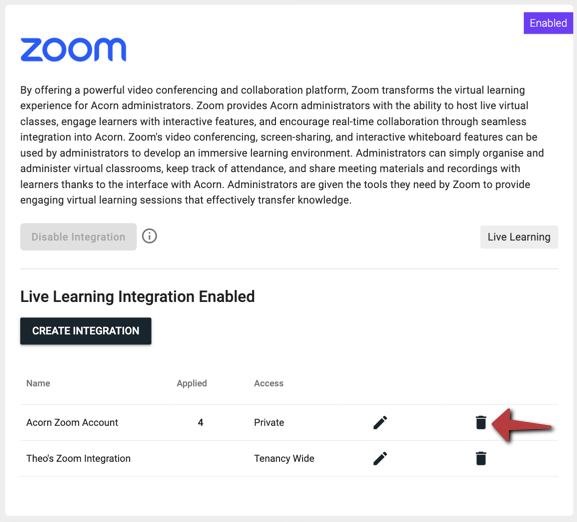Click the Private access value
577x522 pixels.
269,422
